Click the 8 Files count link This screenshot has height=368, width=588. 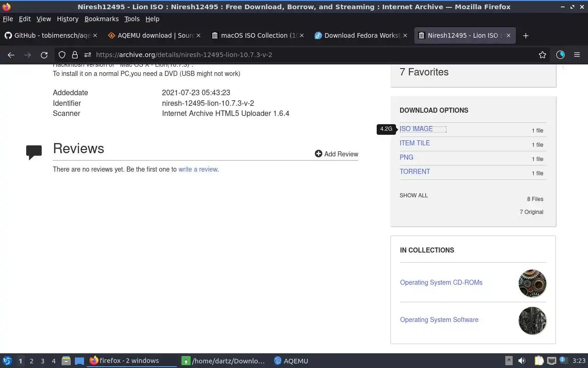click(535, 199)
